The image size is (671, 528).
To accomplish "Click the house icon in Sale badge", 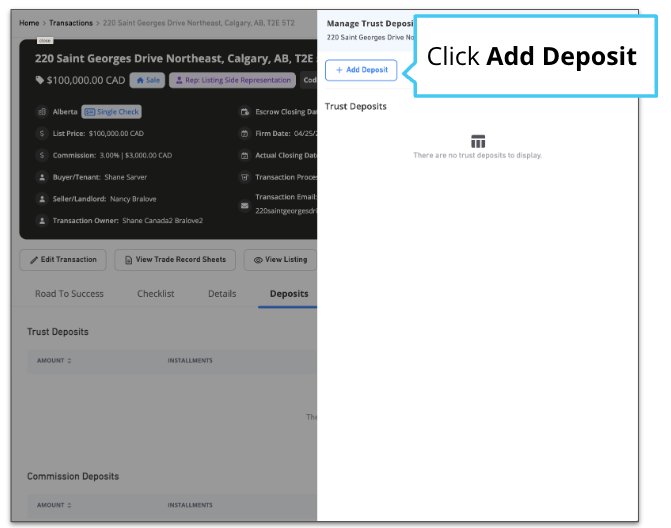I will coord(140,80).
